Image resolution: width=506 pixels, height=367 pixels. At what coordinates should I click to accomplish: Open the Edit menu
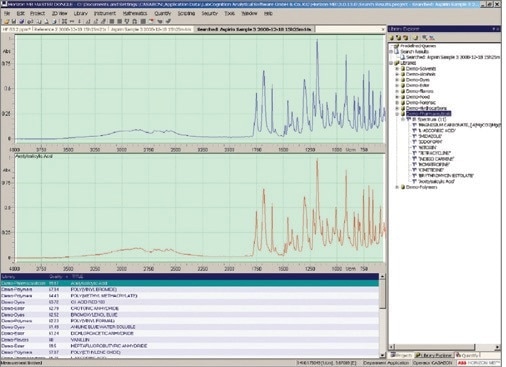point(21,14)
